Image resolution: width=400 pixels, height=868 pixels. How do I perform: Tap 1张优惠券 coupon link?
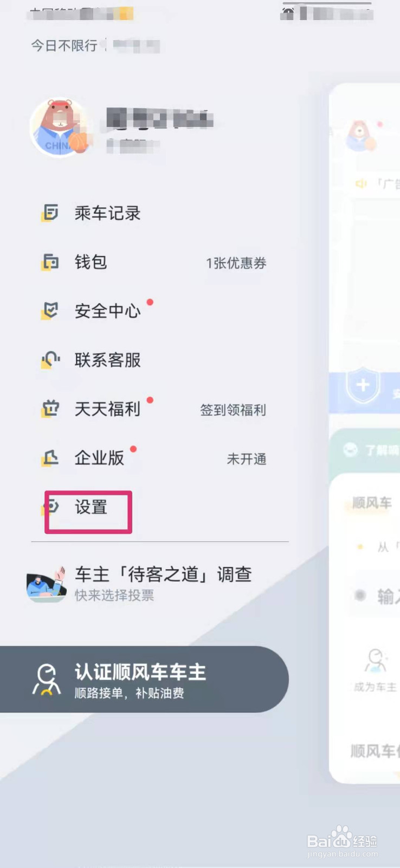click(x=236, y=263)
